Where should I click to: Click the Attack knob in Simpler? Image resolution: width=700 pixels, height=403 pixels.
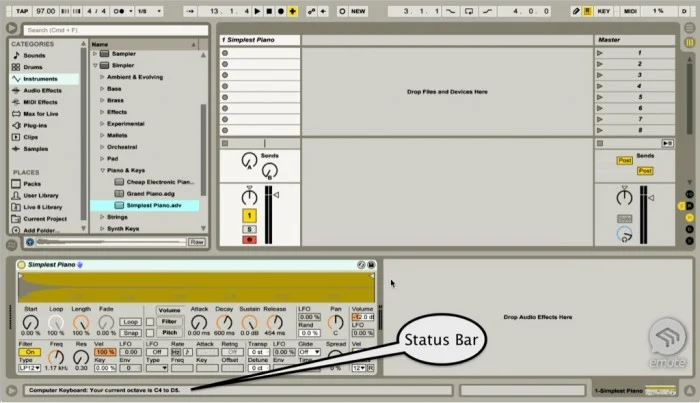[x=199, y=322]
